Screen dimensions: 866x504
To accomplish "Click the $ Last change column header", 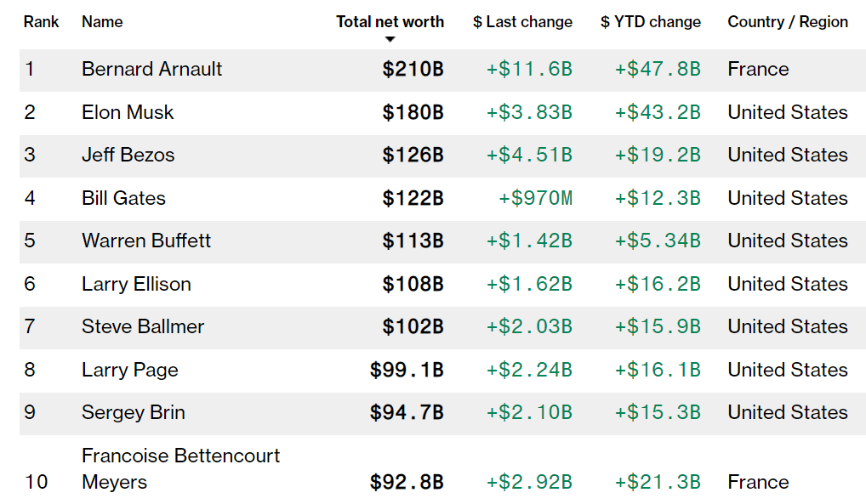I will (x=522, y=22).
